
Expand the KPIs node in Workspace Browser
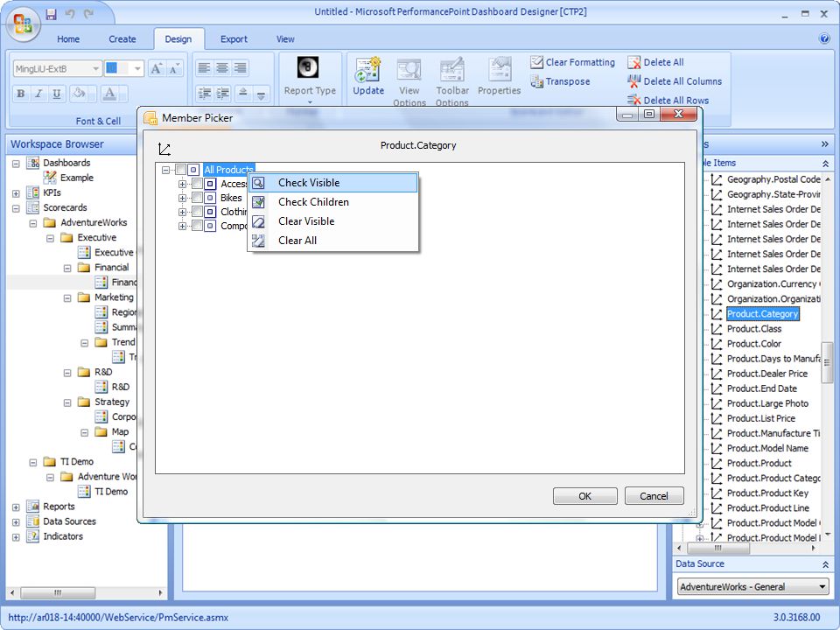pyautogui.click(x=16, y=192)
